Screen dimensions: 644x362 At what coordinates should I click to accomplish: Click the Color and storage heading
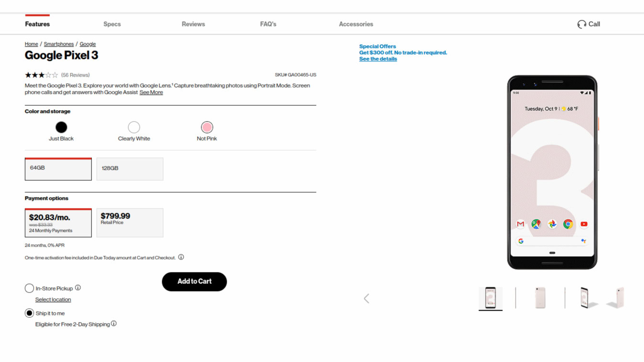47,111
